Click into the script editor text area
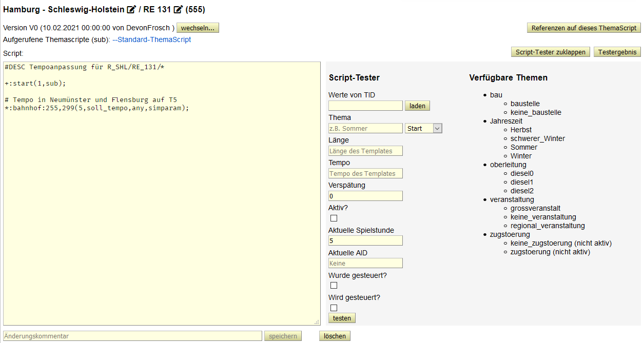644x343 pixels. tap(161, 205)
